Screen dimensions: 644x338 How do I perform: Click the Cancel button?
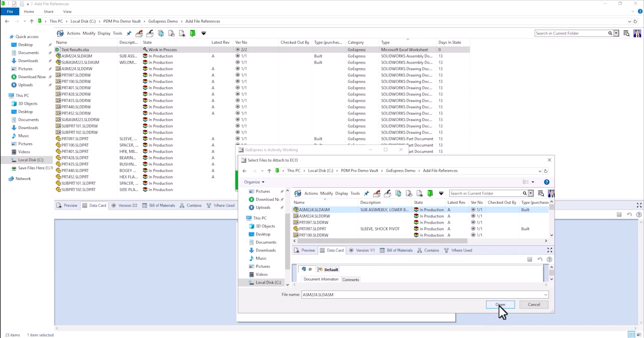click(x=534, y=305)
